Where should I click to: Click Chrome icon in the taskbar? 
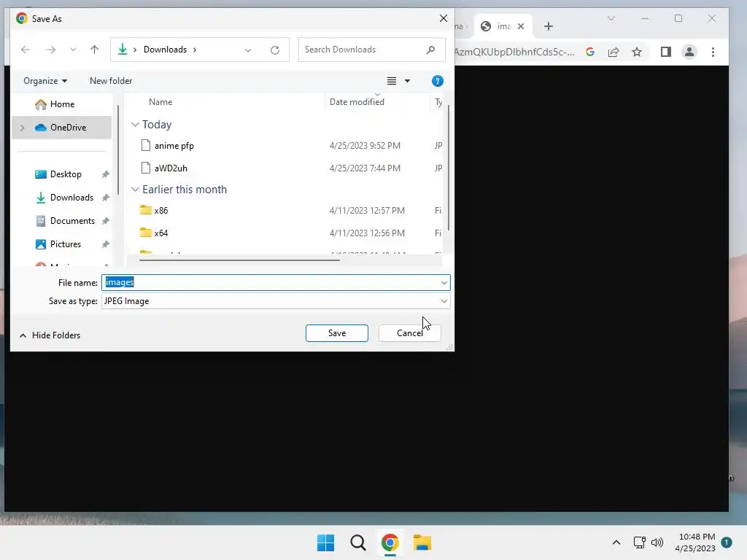(x=390, y=542)
